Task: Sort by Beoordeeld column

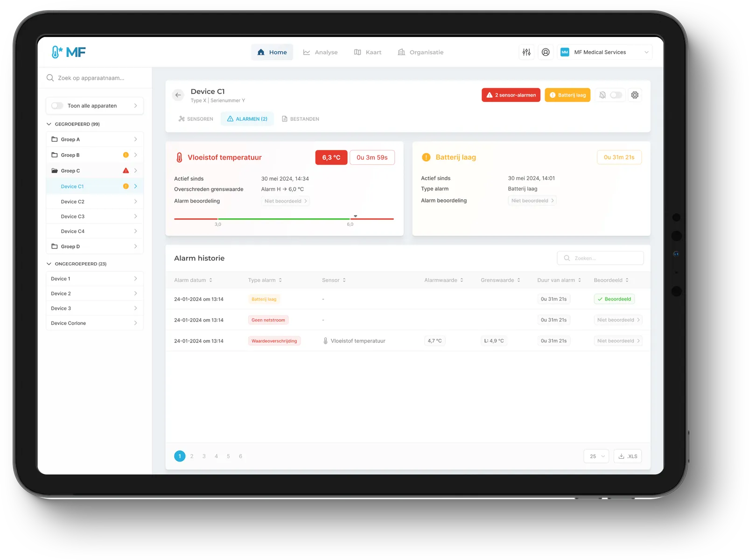Action: (x=611, y=280)
